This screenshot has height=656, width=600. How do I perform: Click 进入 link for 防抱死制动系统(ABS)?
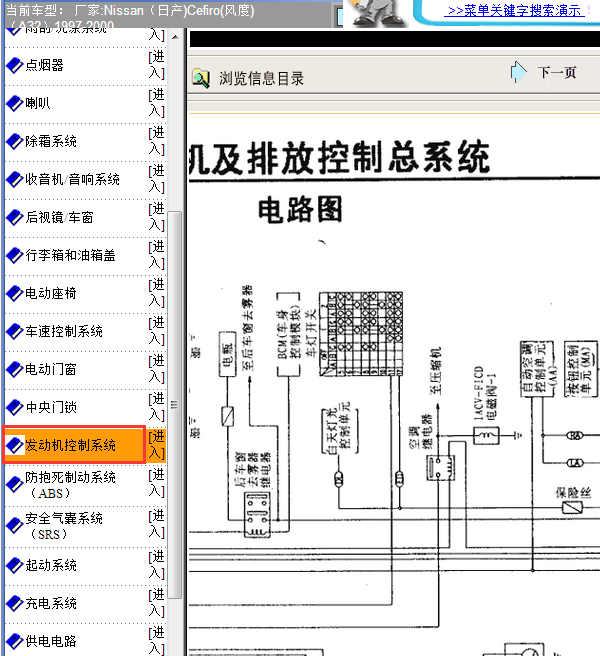157,483
